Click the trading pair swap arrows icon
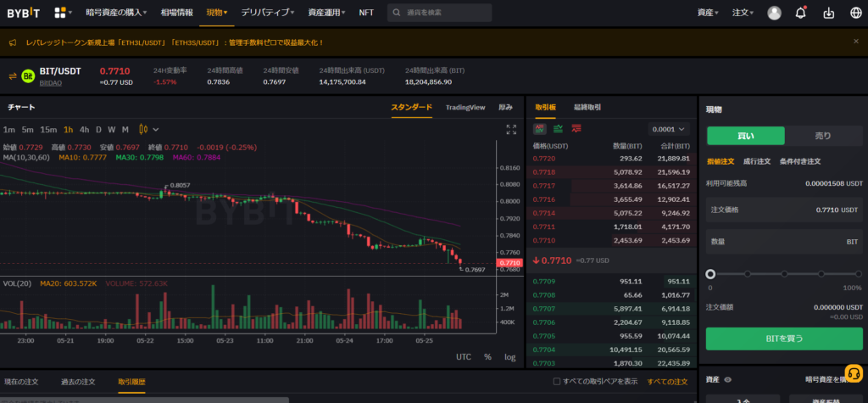Screen dimensions: 868x403 [x=13, y=76]
